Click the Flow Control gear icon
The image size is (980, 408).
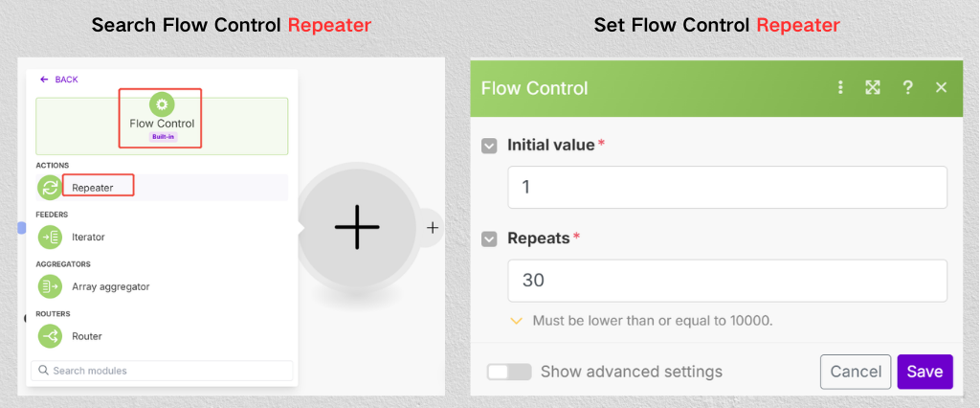tap(162, 103)
